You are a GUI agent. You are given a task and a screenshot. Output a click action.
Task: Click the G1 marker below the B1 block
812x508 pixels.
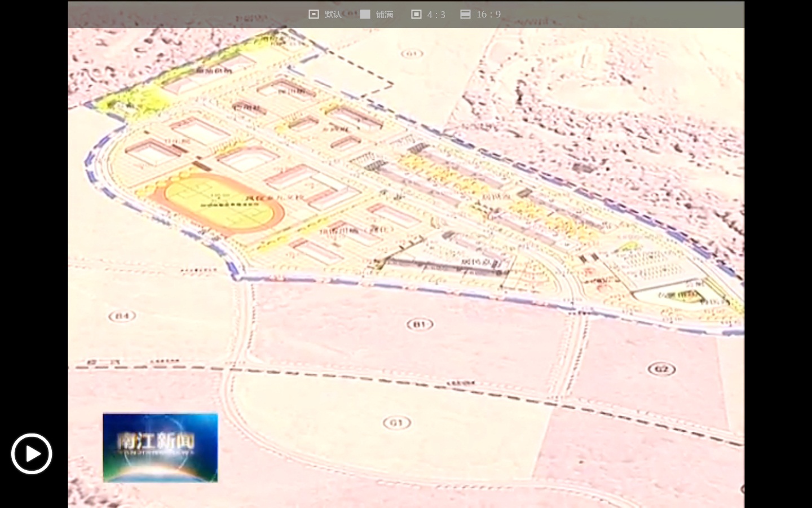(396, 423)
